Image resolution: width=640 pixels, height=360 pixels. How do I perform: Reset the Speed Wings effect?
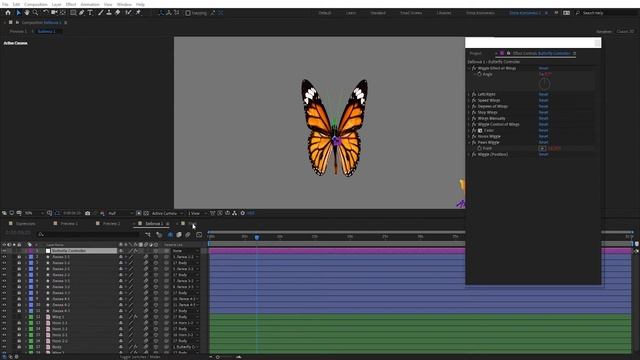click(x=543, y=100)
